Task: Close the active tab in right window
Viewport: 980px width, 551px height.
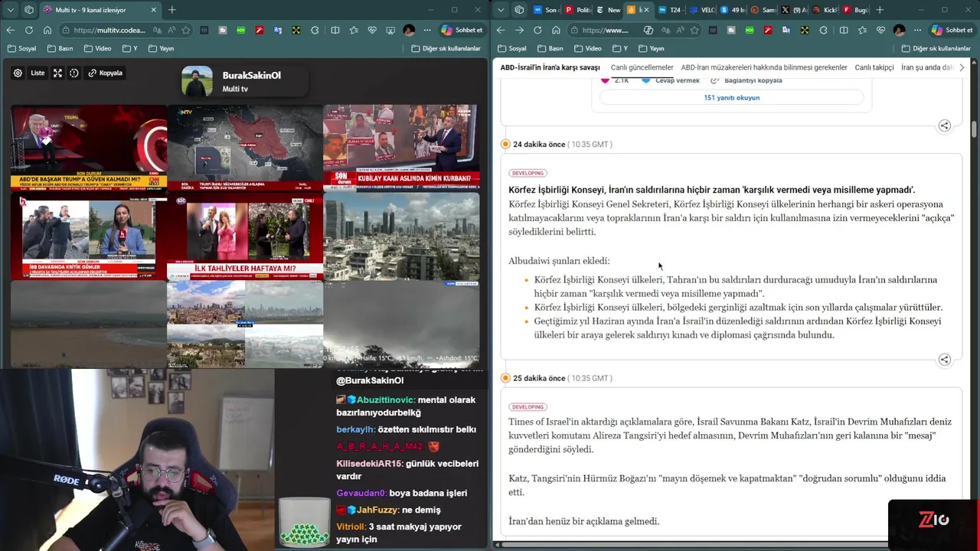Action: click(647, 10)
